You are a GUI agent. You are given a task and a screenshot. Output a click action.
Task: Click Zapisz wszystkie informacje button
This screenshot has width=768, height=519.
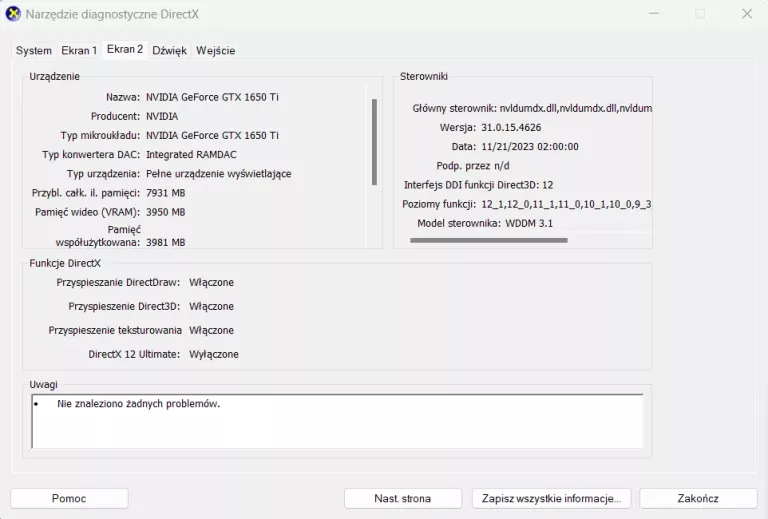[552, 498]
